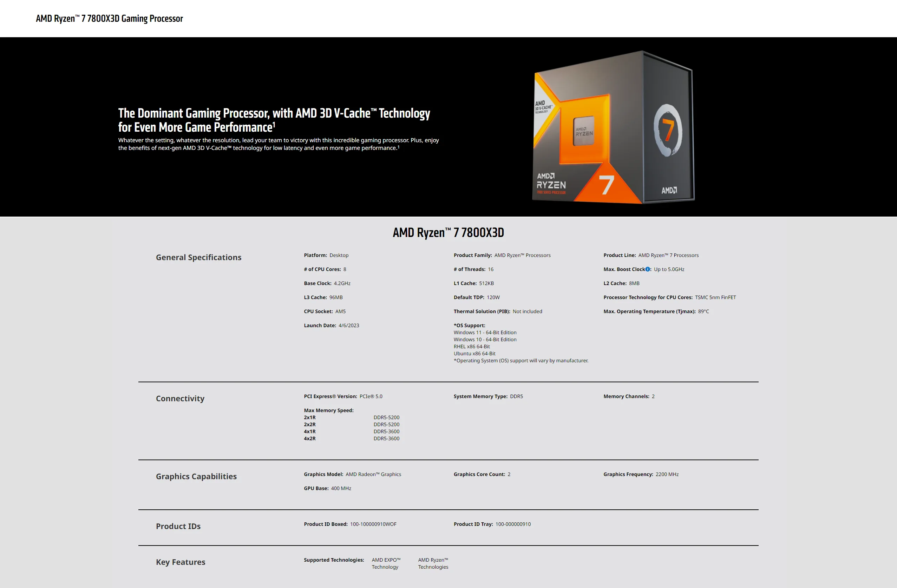Click the 2x1R DDR5-5200 memory speed row
This screenshot has height=588, width=897.
pyautogui.click(x=351, y=417)
